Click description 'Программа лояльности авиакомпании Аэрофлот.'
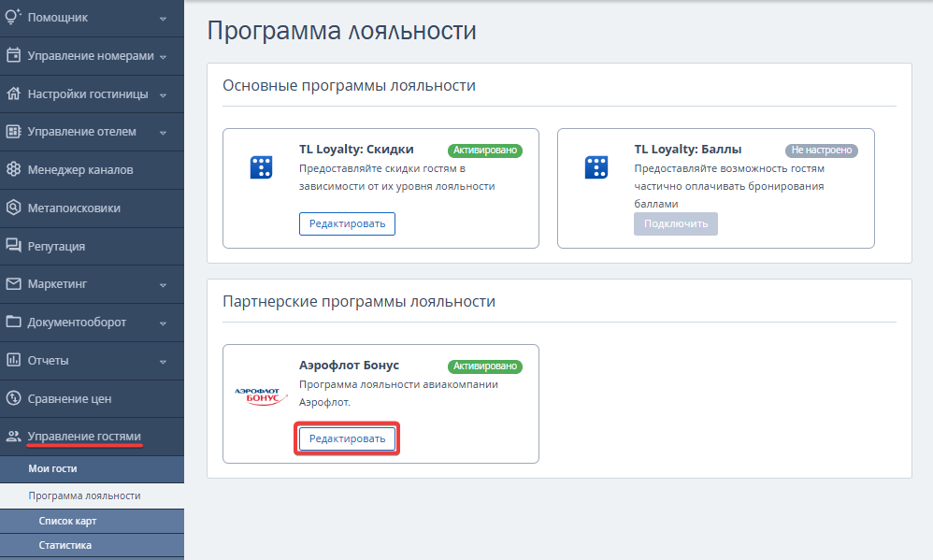This screenshot has height=560, width=933. (398, 394)
